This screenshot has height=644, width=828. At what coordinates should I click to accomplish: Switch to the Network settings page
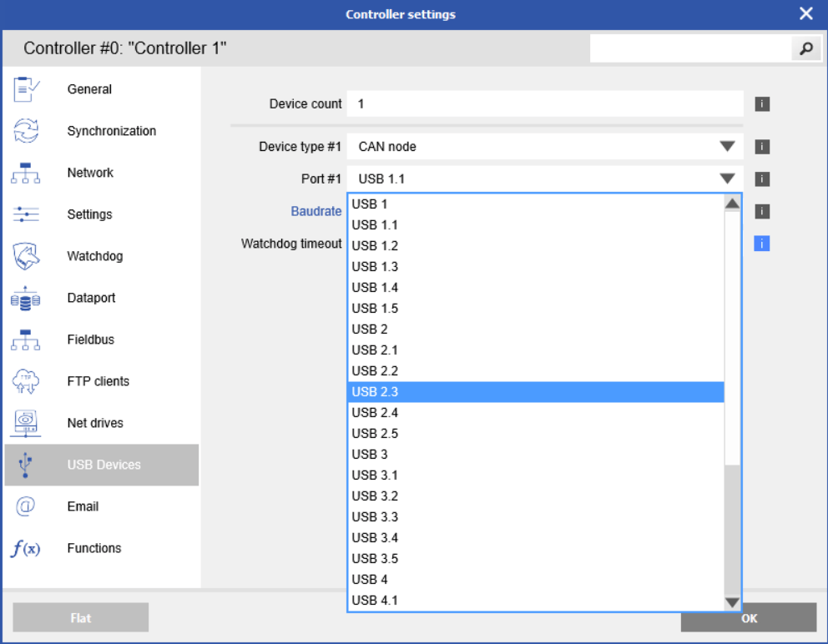90,173
